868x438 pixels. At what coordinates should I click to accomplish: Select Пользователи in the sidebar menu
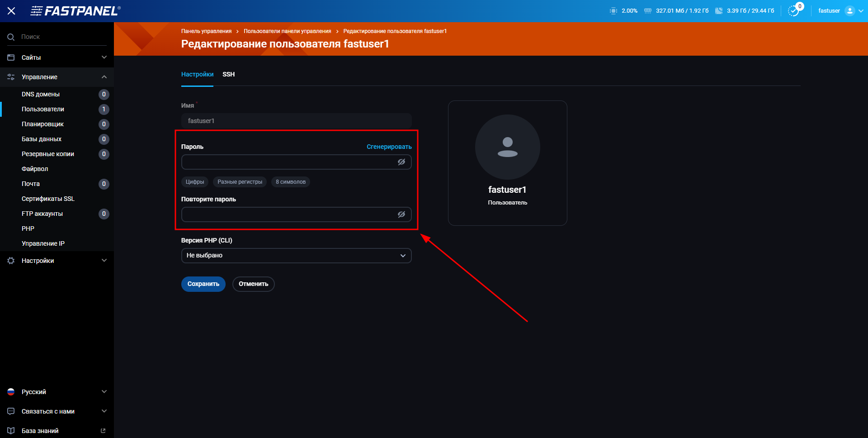[x=43, y=109]
